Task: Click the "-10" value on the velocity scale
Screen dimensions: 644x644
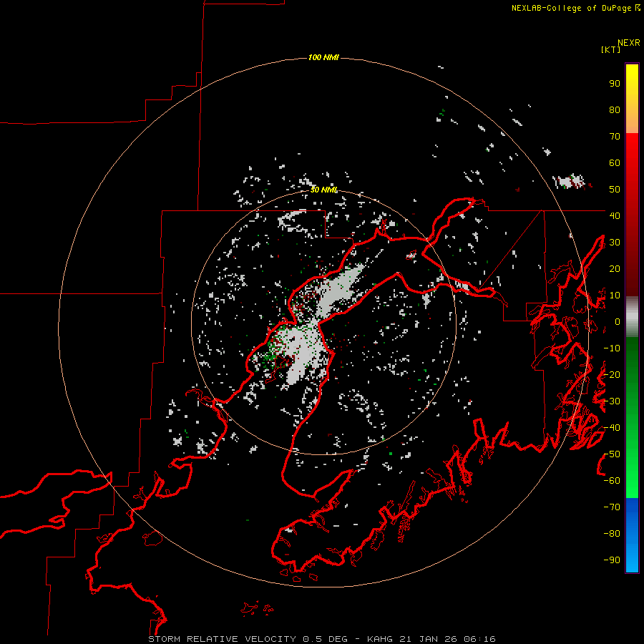Action: click(612, 348)
